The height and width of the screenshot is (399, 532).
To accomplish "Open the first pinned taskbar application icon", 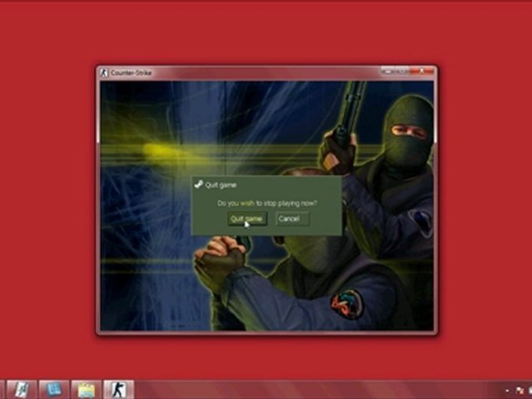I will click(22, 390).
